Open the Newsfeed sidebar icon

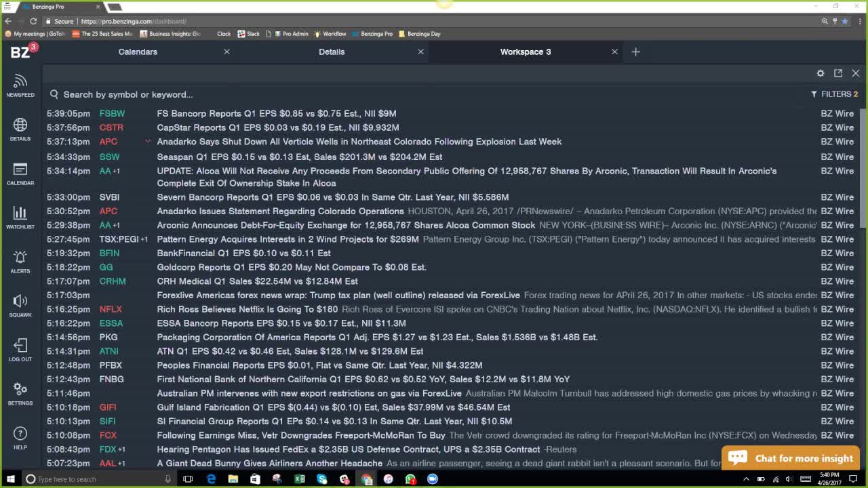click(x=20, y=85)
